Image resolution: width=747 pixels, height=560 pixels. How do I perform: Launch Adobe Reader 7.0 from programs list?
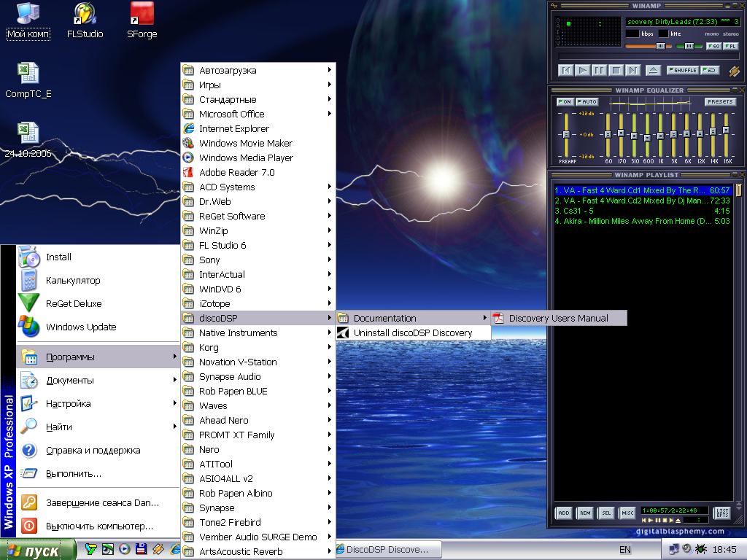(x=236, y=172)
